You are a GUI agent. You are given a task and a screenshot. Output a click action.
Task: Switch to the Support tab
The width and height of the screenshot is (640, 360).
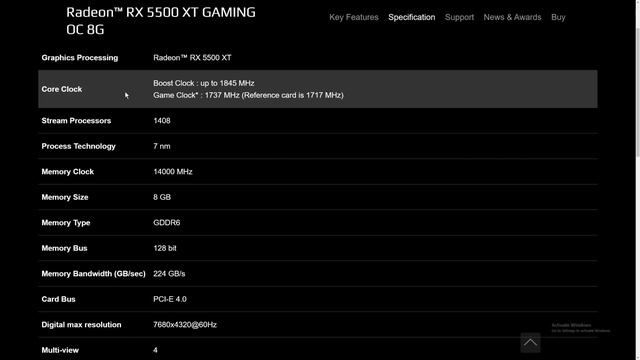(x=459, y=17)
